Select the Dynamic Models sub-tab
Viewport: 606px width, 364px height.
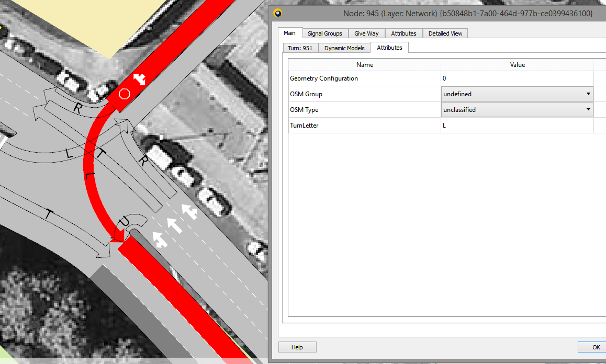[x=344, y=48]
